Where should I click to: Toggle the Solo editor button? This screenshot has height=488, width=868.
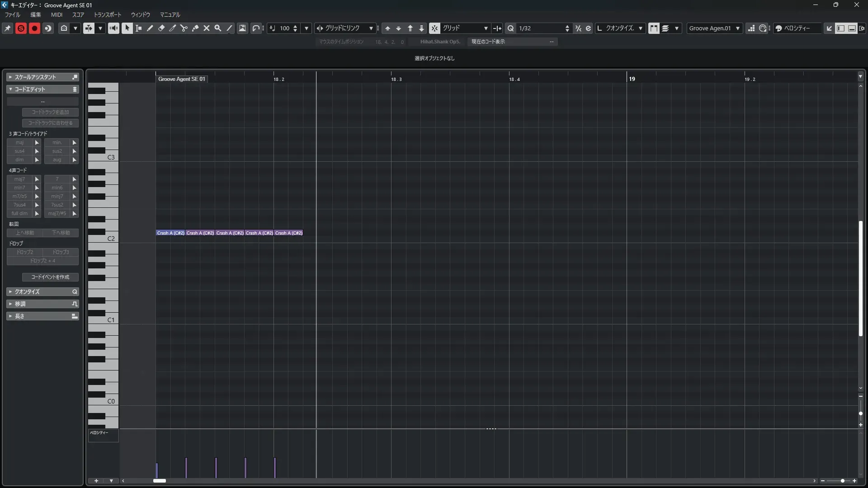(x=21, y=28)
